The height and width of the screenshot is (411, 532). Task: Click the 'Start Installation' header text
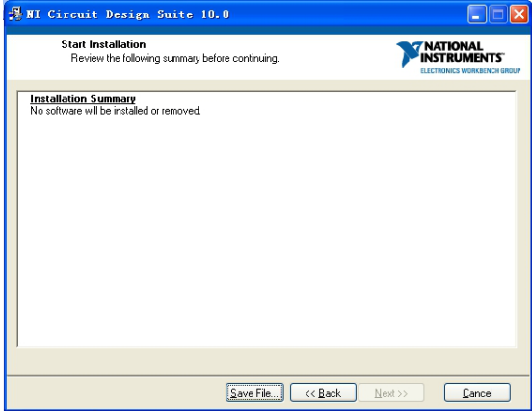[103, 44]
